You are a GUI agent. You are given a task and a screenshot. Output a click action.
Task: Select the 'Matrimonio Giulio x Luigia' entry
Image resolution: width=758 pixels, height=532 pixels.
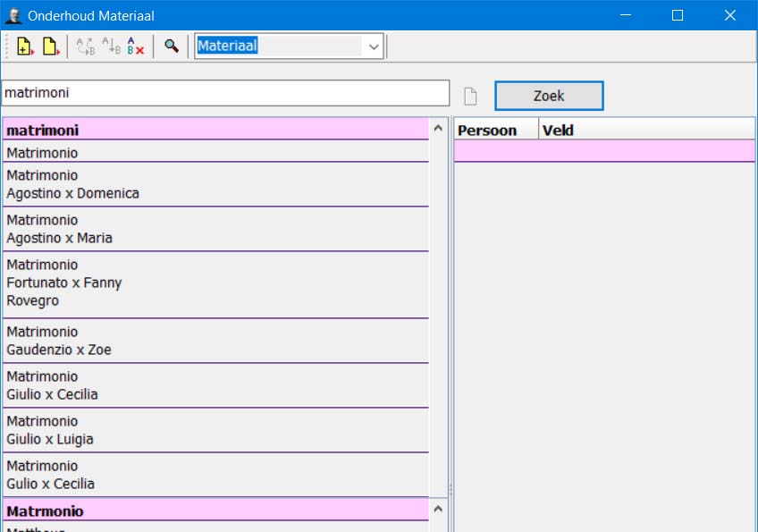coord(215,430)
